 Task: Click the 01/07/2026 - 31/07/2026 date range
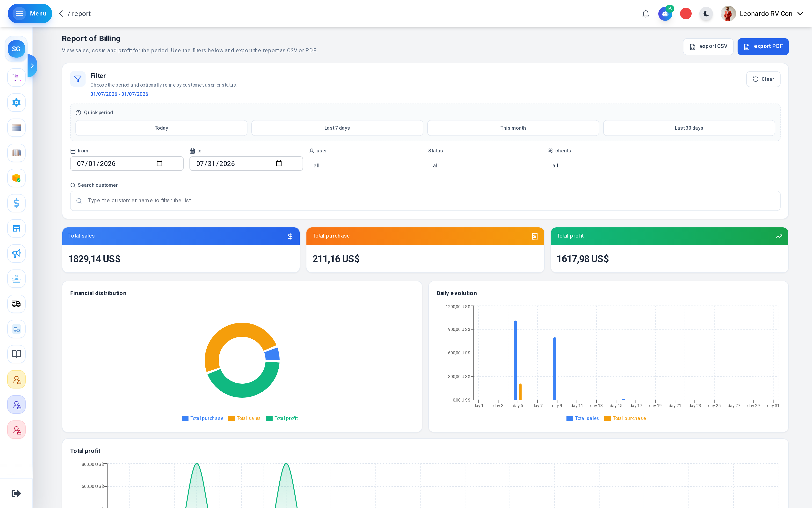point(119,94)
